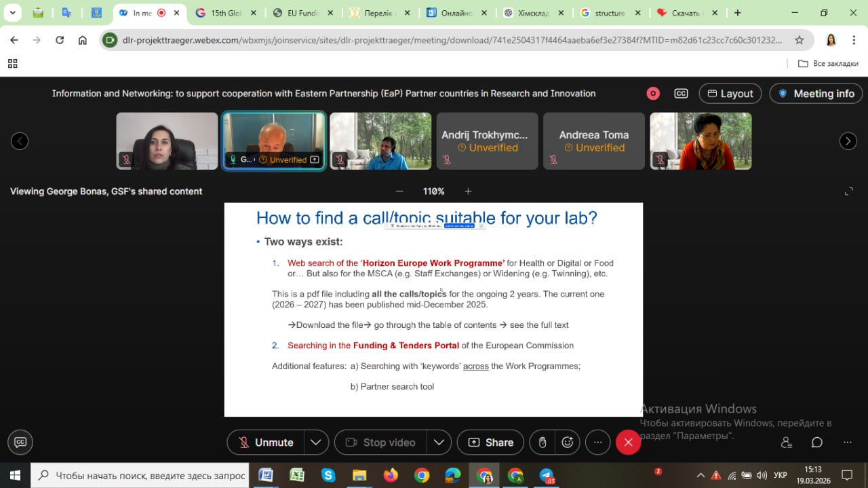The width and height of the screenshot is (868, 488).
Task: Expand video options arrow next to Stop video
Action: (439, 443)
